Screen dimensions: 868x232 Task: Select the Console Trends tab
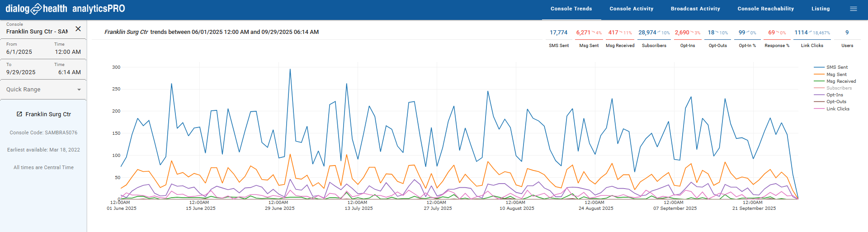pyautogui.click(x=571, y=9)
